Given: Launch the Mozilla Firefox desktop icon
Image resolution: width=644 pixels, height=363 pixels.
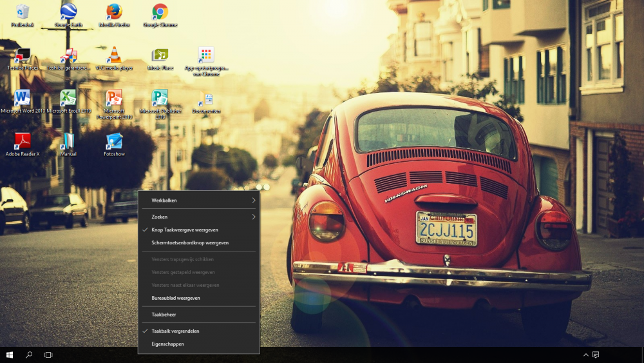Looking at the screenshot, I should tap(114, 12).
